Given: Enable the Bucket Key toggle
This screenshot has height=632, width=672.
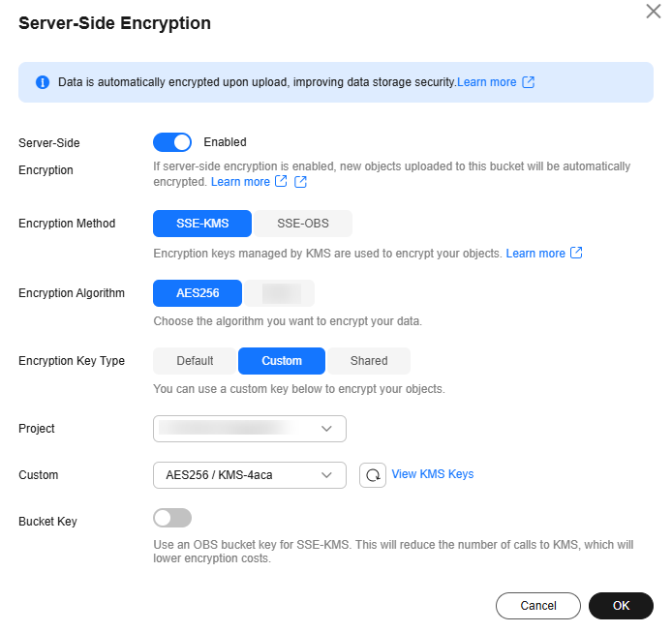Looking at the screenshot, I should (172, 518).
